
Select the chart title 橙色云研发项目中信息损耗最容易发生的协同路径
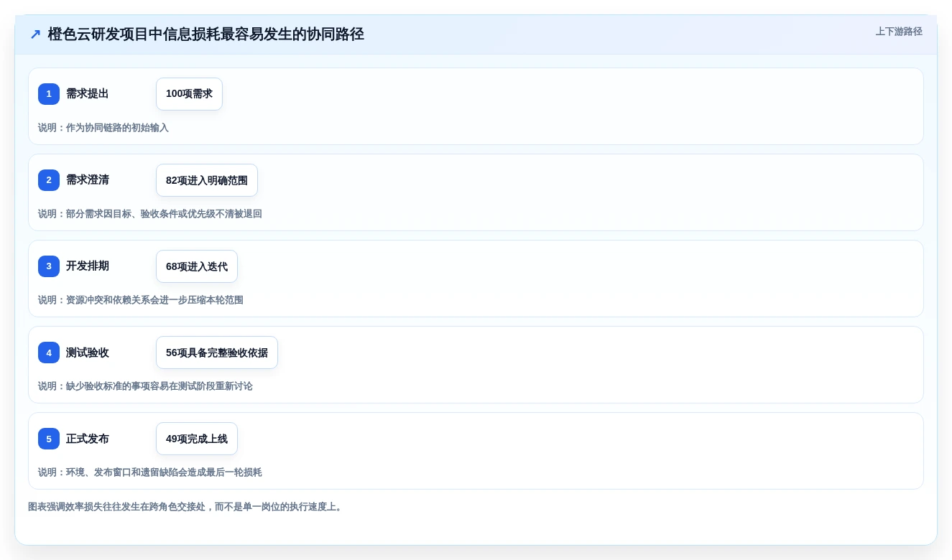(x=206, y=34)
